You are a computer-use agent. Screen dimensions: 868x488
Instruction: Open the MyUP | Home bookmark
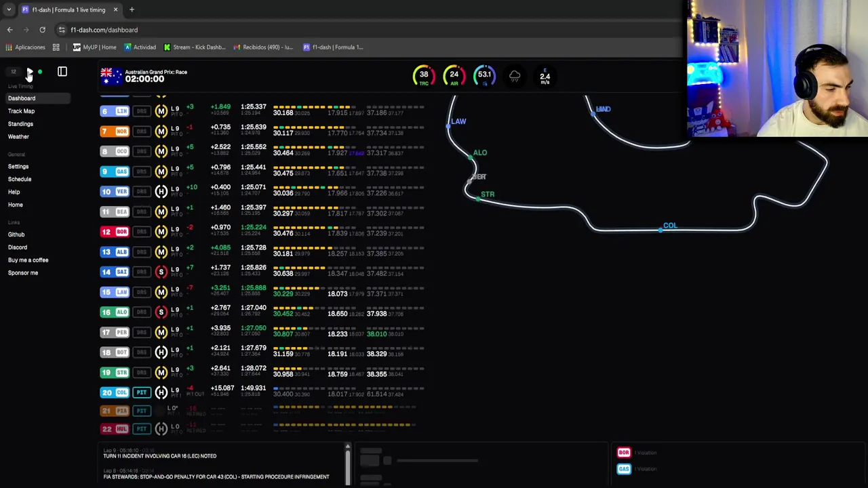[94, 47]
